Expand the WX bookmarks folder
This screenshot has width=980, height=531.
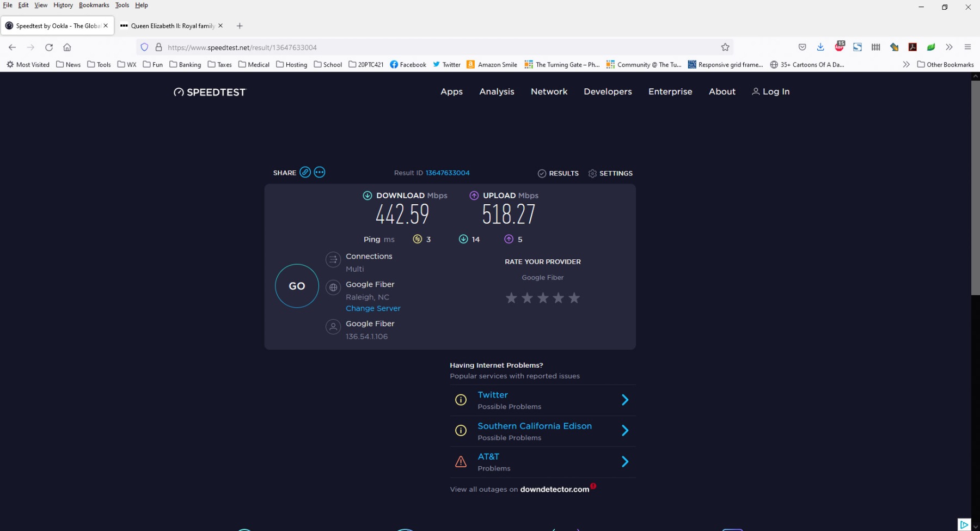pos(127,64)
